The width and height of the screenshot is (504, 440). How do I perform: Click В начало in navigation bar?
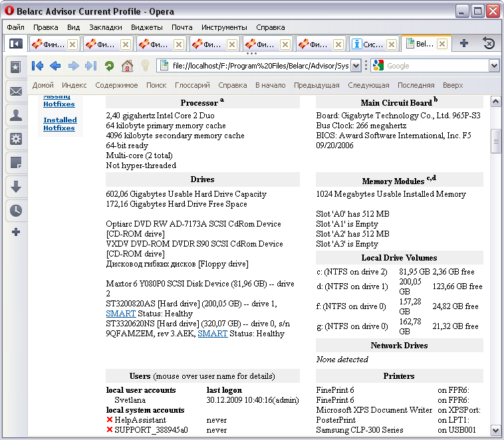271,85
